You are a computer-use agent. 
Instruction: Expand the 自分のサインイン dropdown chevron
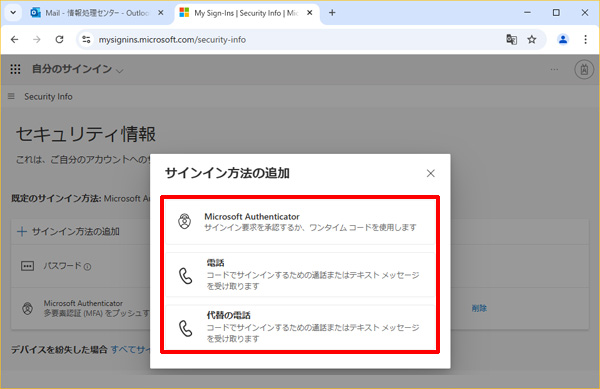(x=119, y=71)
